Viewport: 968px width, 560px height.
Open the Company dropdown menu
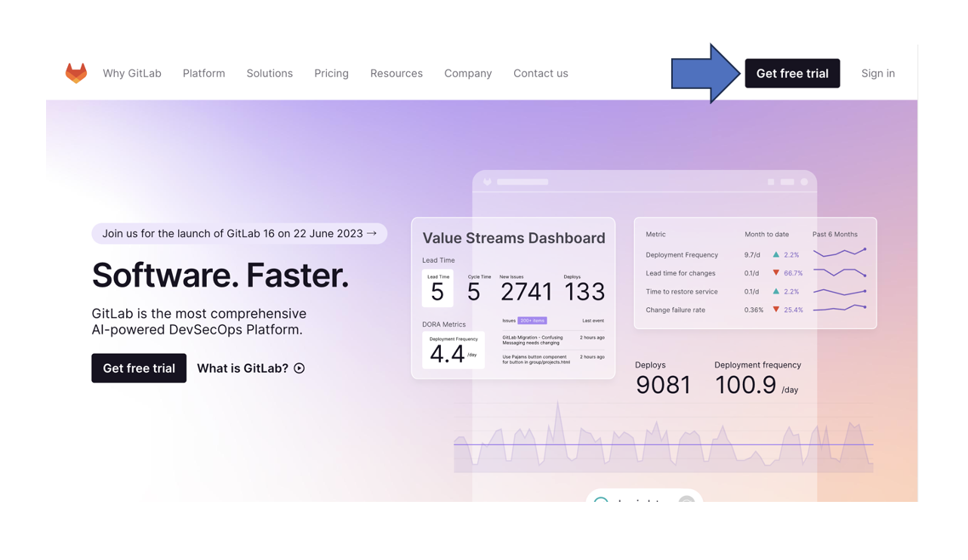coord(468,73)
